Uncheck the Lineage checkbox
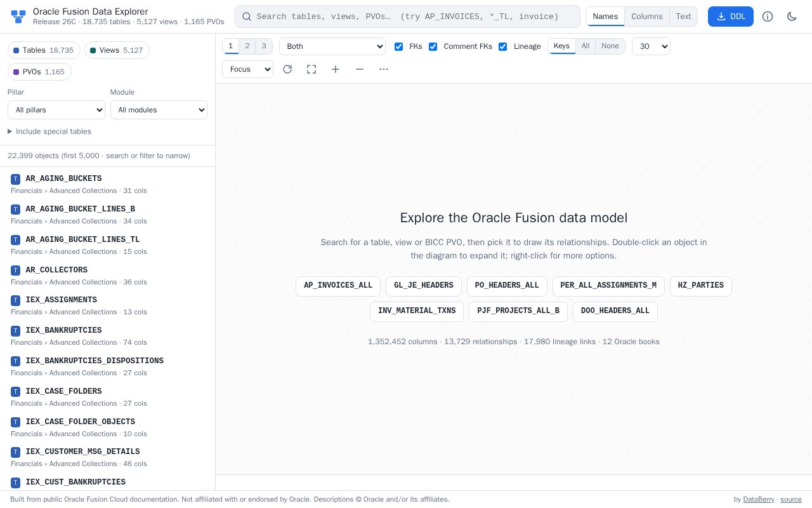 502,46
